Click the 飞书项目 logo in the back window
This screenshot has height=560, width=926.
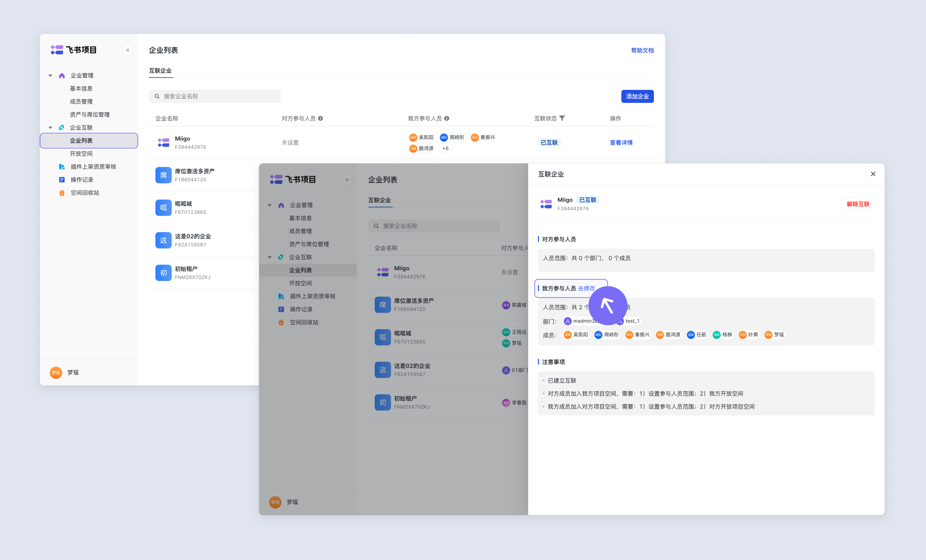coord(74,50)
